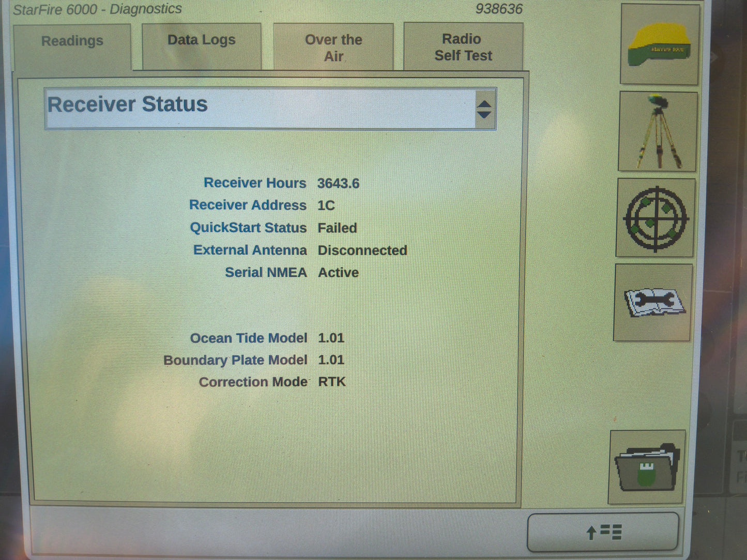Select the Radio Self Test tab
Screen dimensions: 747x560
[x=462, y=46]
